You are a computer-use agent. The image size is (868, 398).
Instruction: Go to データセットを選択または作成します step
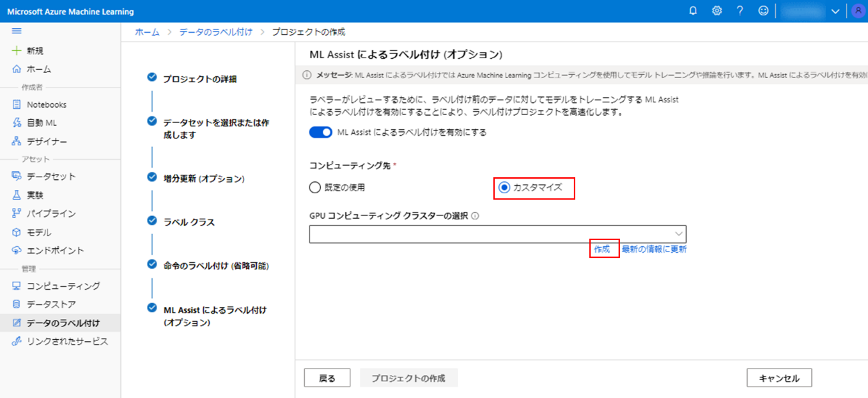216,129
